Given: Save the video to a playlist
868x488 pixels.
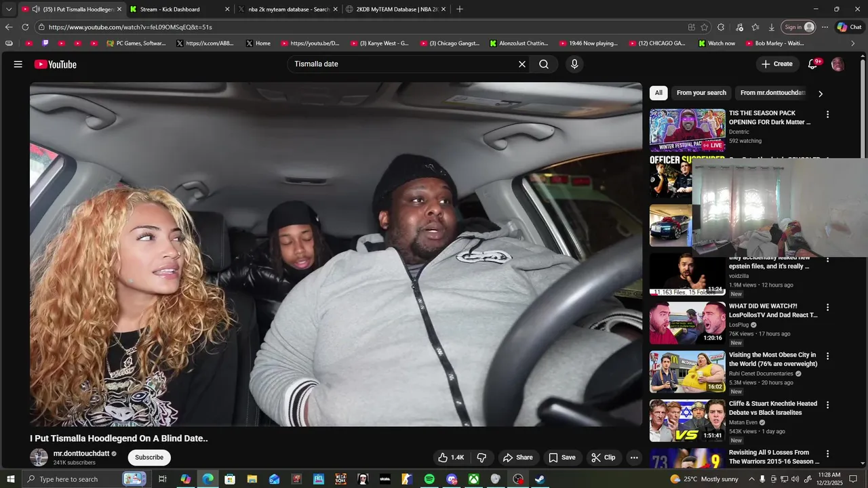Looking at the screenshot, I should [x=562, y=457].
